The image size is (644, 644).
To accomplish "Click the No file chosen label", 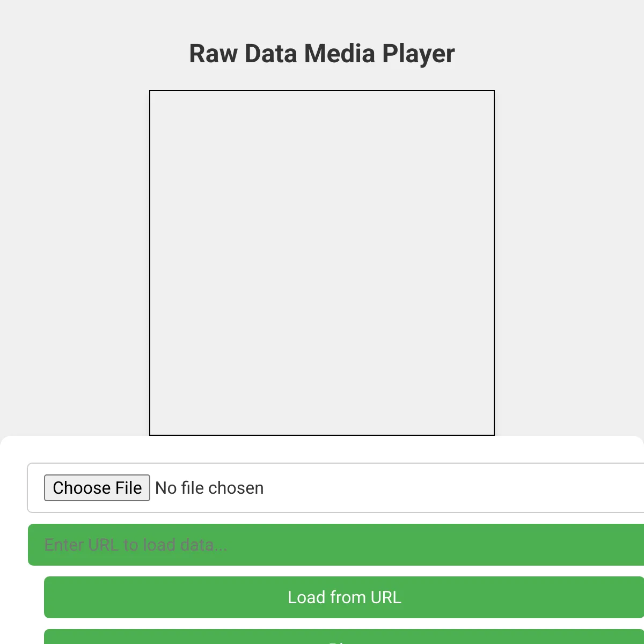I will 209,488.
